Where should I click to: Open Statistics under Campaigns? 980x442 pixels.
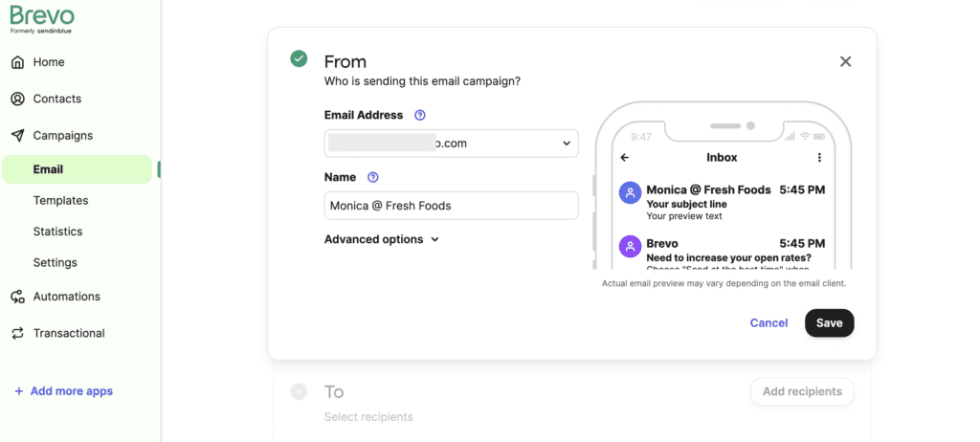click(x=57, y=232)
